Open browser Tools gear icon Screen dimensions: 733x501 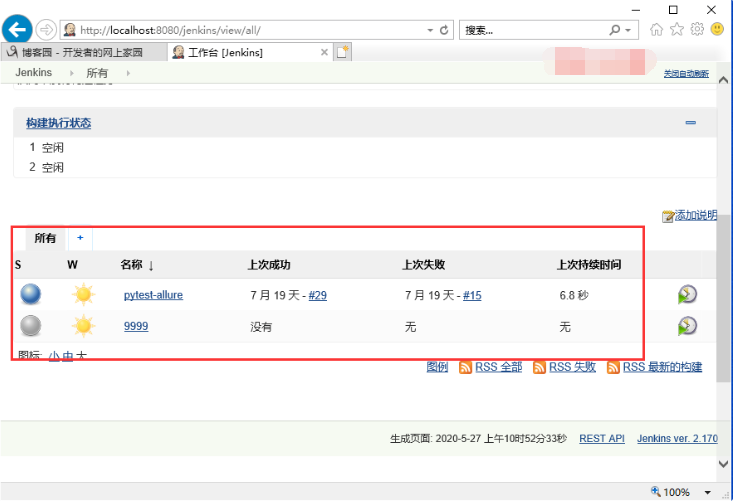pyautogui.click(x=697, y=29)
